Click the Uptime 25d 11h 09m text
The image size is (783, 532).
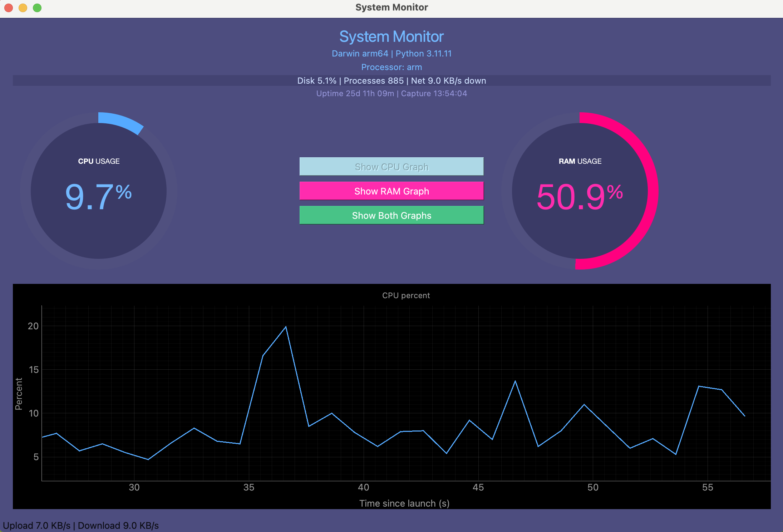(x=391, y=93)
